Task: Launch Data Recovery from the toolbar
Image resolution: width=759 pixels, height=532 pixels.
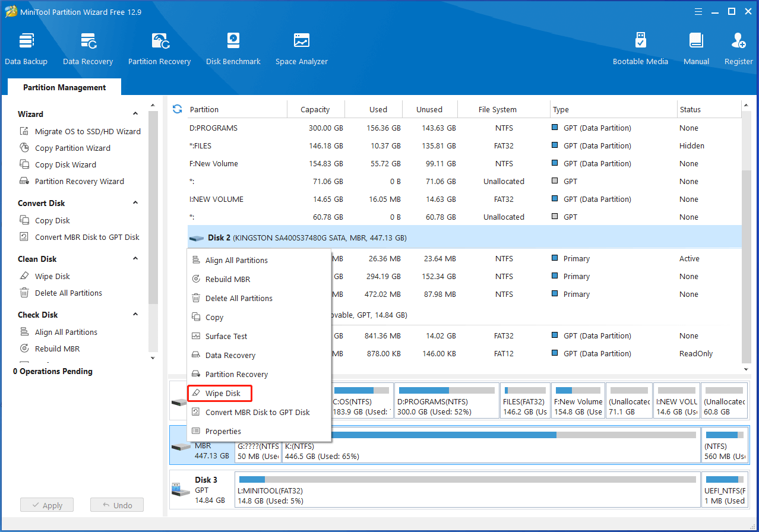Action: click(87, 47)
